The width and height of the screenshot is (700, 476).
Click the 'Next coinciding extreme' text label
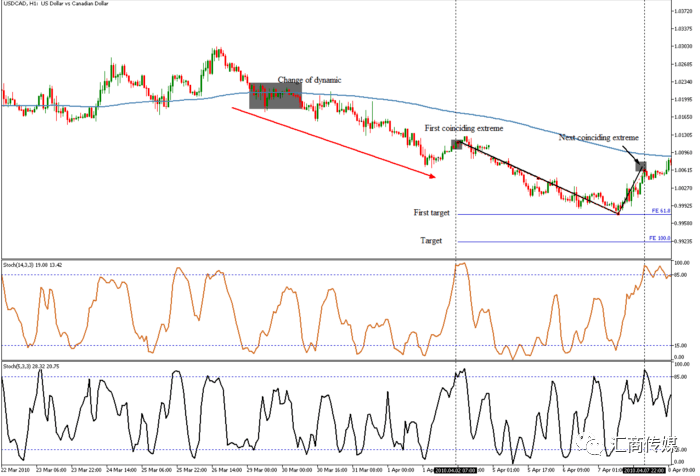point(599,138)
